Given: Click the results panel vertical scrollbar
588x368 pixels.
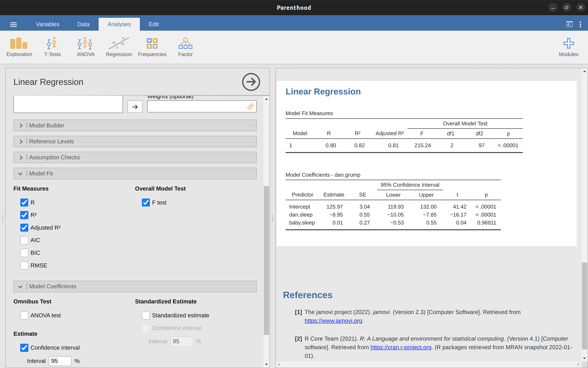Looking at the screenshot, I should tap(584, 306).
